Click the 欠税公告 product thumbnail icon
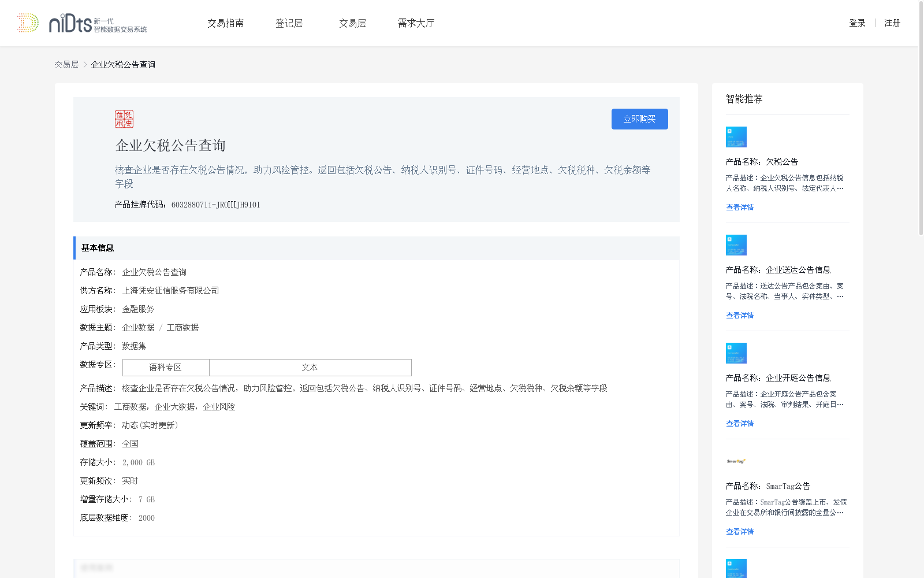This screenshot has height=578, width=924. [736, 137]
